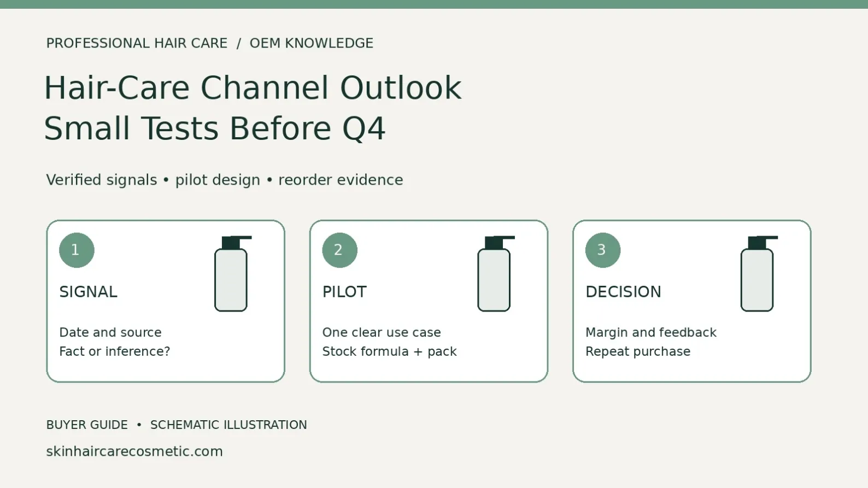868x488 pixels.
Task: Select the number 2 circle badge
Action: tap(339, 250)
